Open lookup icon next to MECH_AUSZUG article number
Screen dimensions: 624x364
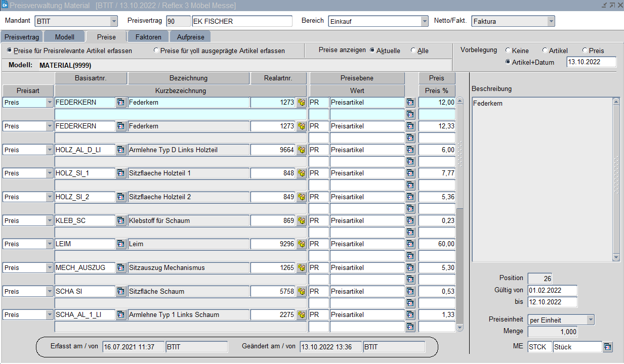click(x=121, y=267)
